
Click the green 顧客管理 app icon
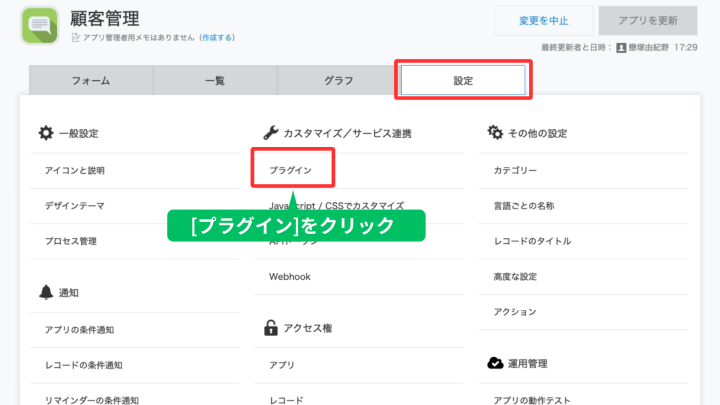[39, 26]
